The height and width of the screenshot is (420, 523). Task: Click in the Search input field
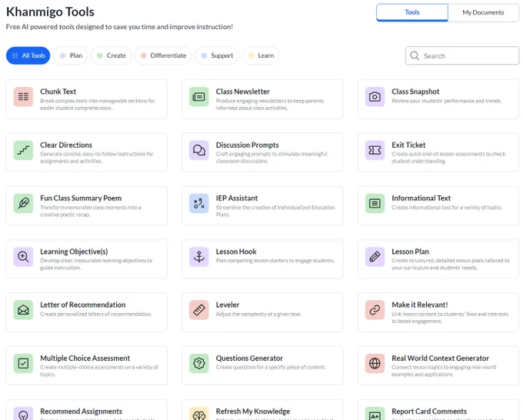pyautogui.click(x=462, y=55)
